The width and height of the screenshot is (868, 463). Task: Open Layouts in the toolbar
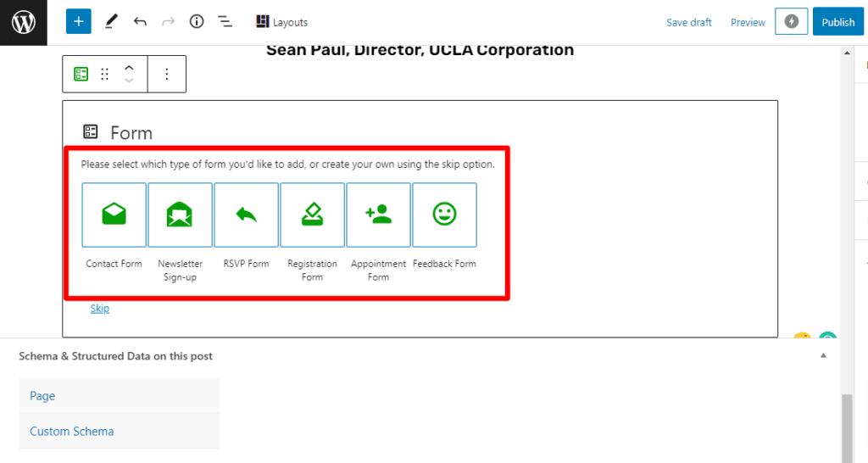pyautogui.click(x=281, y=22)
